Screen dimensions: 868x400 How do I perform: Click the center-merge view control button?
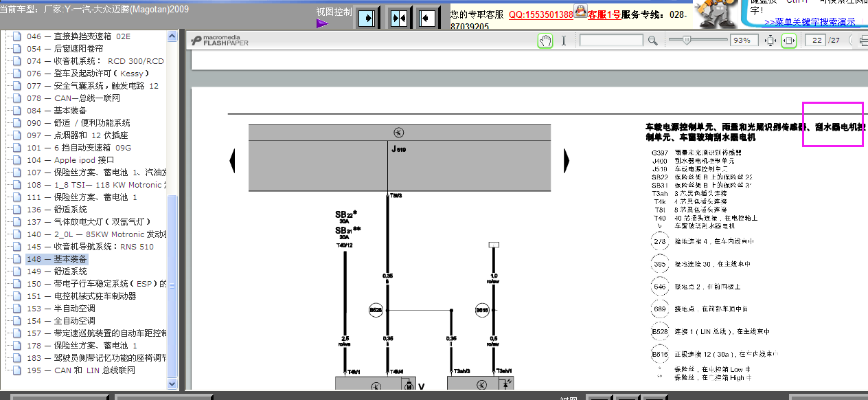(399, 19)
